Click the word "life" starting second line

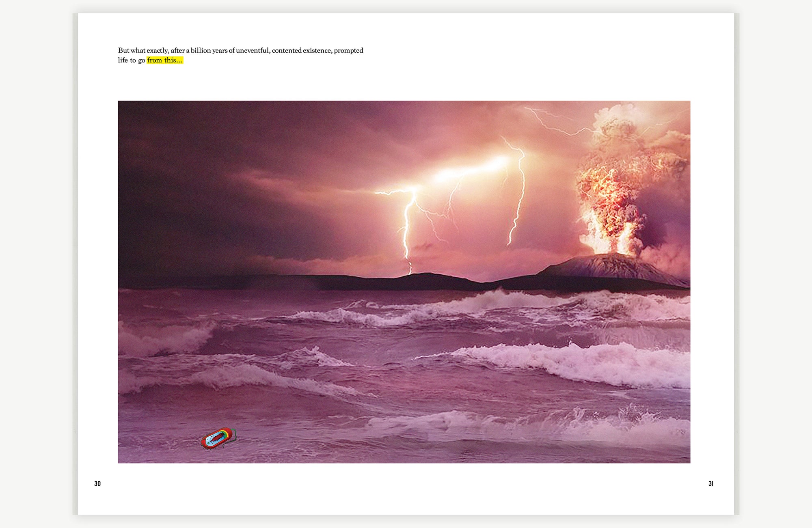(x=123, y=60)
